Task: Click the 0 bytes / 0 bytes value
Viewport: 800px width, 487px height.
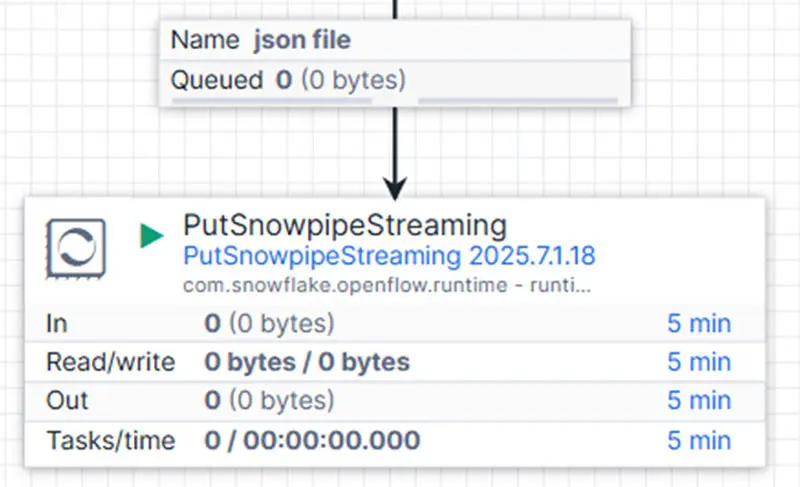Action: pyautogui.click(x=307, y=362)
